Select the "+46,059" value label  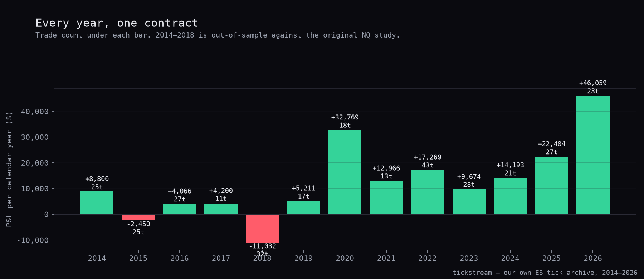tap(593, 83)
